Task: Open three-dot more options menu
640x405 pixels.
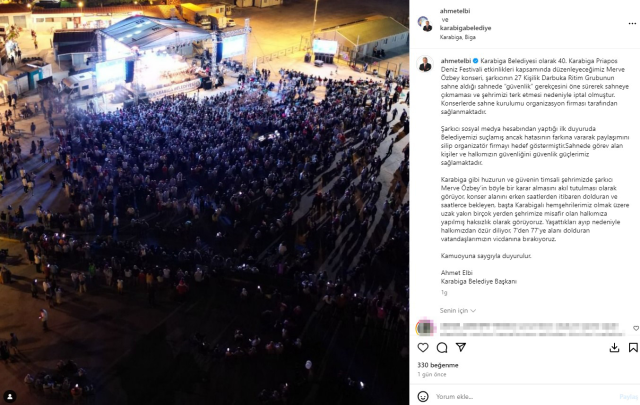Action: pos(632,24)
